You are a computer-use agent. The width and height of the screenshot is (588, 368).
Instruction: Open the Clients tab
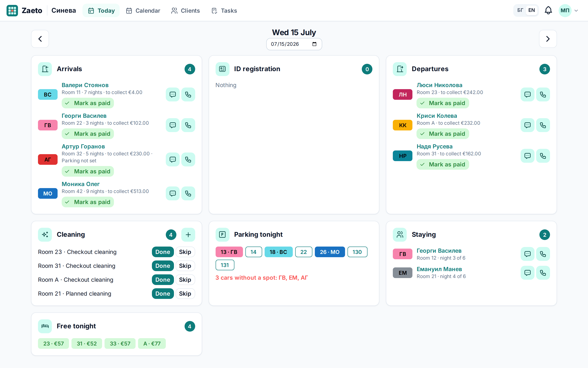[185, 10]
